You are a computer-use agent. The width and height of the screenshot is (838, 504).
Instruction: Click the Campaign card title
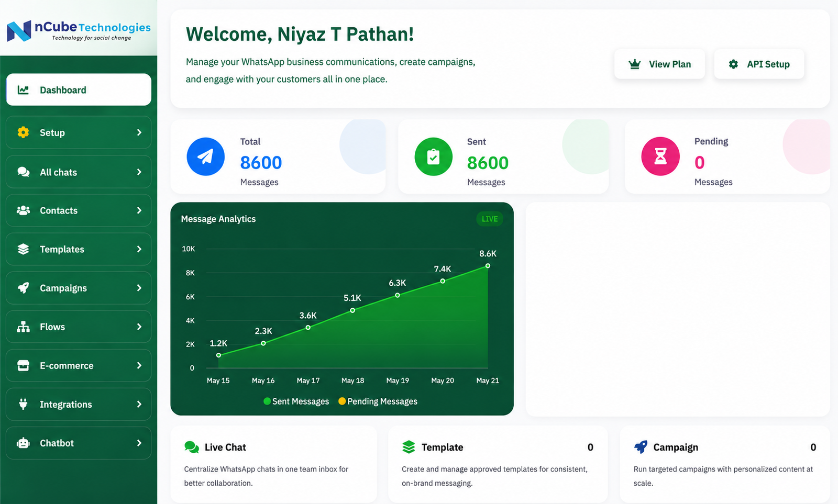click(676, 447)
